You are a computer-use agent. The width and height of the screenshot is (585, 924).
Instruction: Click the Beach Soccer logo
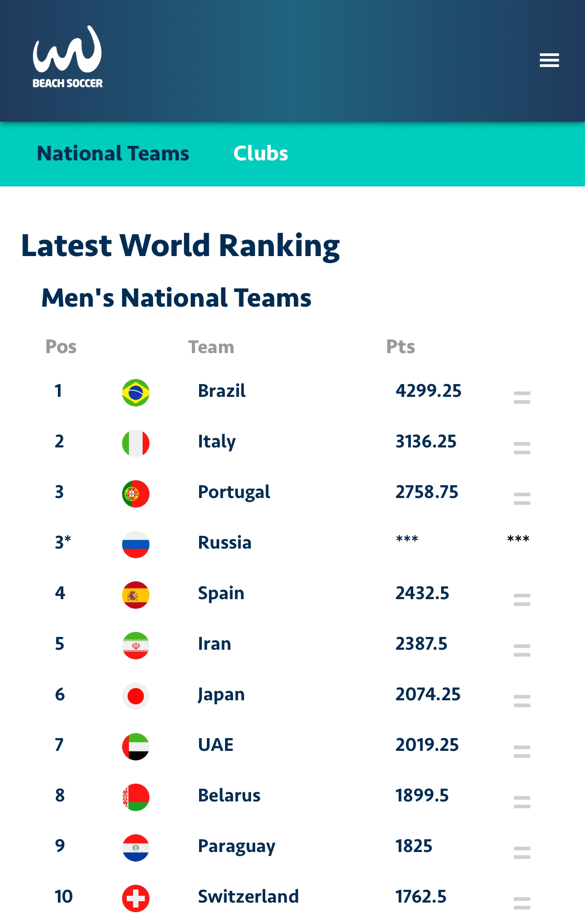[x=67, y=57]
